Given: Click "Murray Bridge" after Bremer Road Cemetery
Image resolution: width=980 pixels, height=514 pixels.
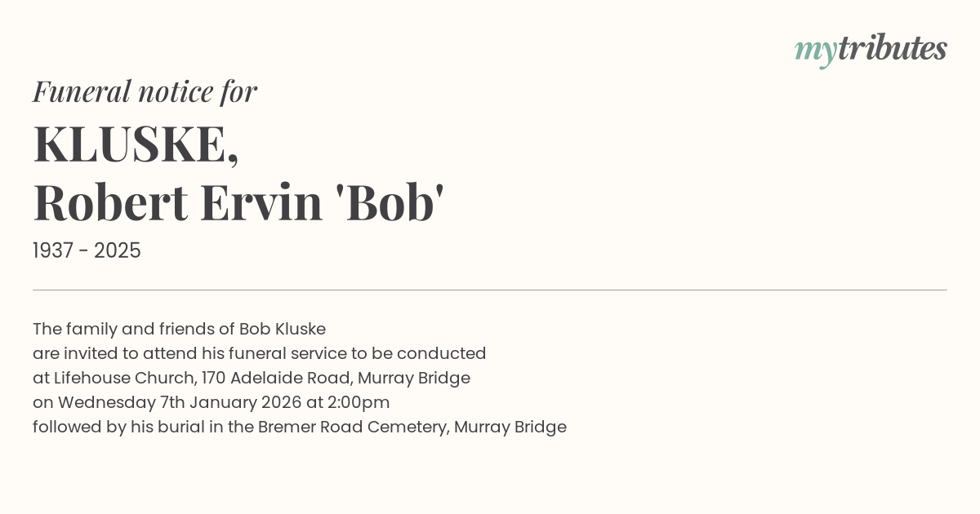Looking at the screenshot, I should pos(510,427).
